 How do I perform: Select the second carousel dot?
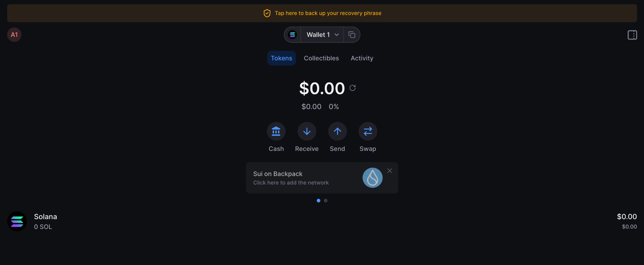click(325, 200)
